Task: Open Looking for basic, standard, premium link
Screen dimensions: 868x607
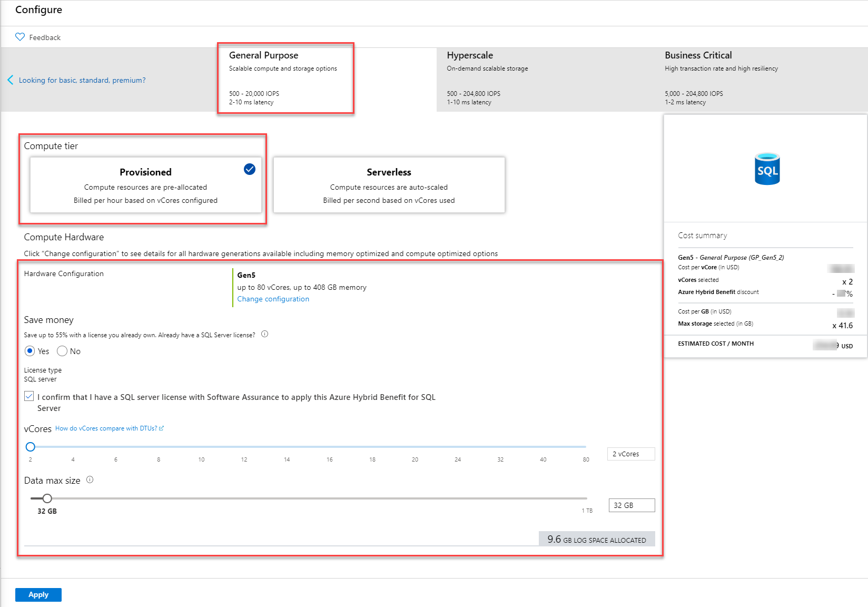Action: (82, 80)
